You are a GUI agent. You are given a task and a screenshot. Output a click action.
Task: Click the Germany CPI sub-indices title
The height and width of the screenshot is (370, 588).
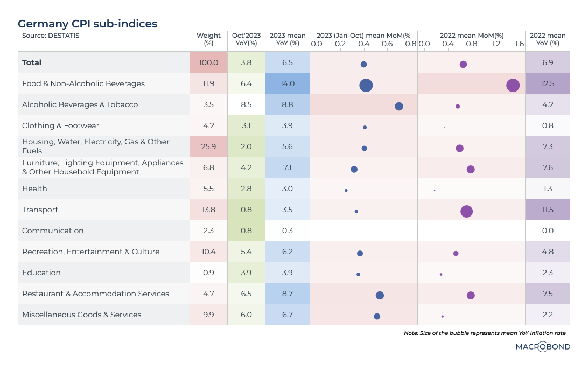[87, 24]
